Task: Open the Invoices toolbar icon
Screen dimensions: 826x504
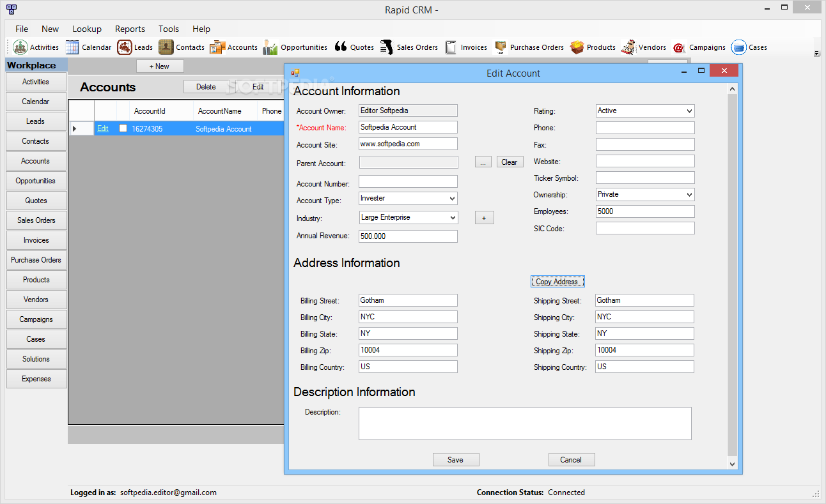Action: (x=466, y=47)
